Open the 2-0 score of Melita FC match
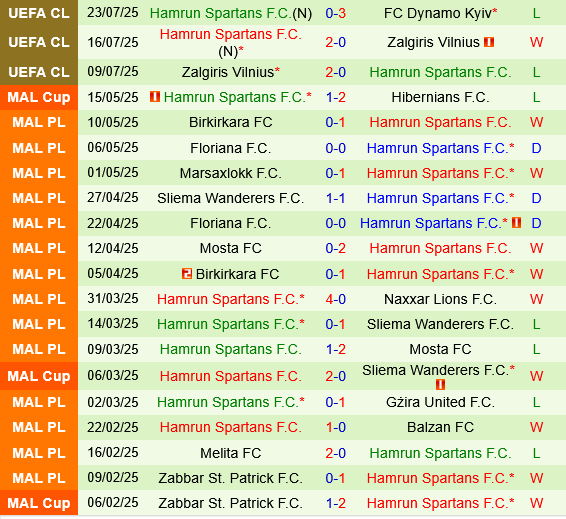 point(335,453)
